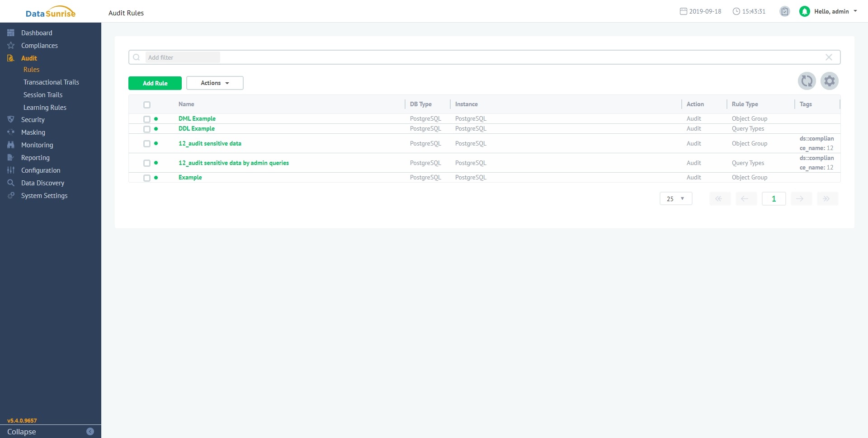Click the Data Discovery magnifier icon
The height and width of the screenshot is (438, 868).
coord(11,183)
